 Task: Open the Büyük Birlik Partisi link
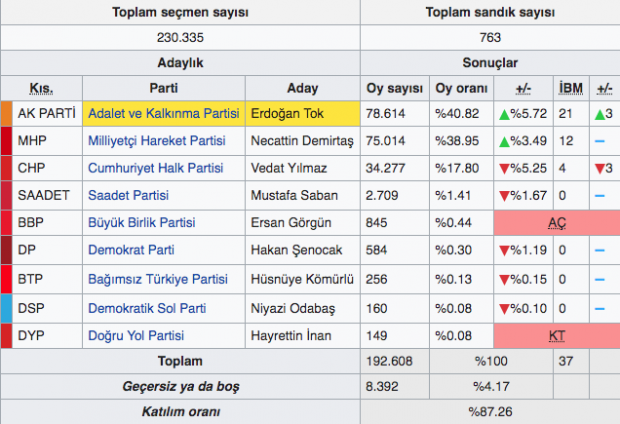click(142, 222)
